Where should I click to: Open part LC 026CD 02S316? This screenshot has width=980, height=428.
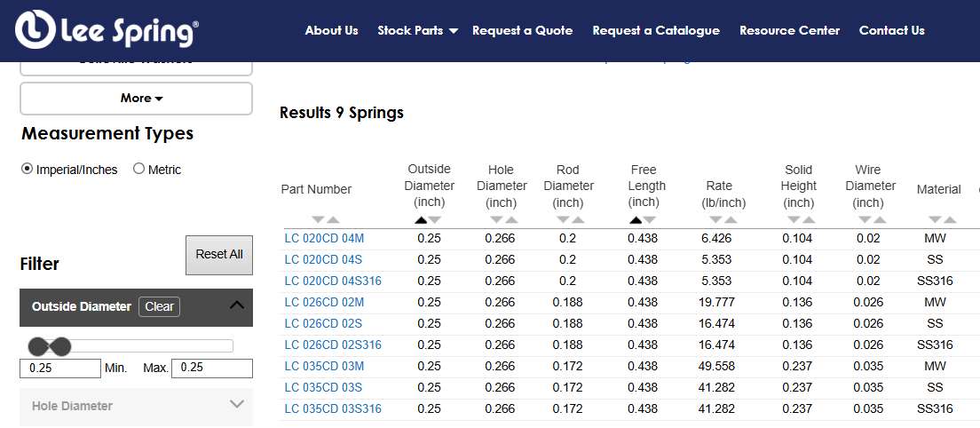click(x=333, y=345)
